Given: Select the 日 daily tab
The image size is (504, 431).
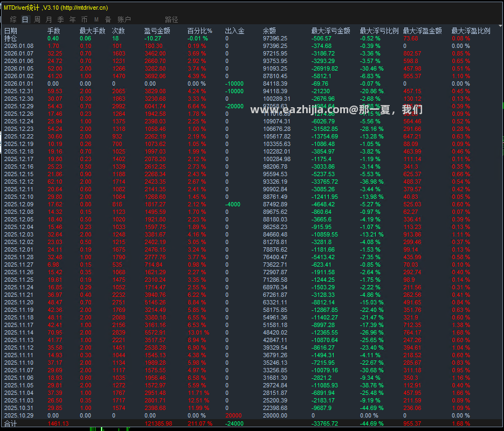Looking at the screenshot, I should click(x=25, y=19).
